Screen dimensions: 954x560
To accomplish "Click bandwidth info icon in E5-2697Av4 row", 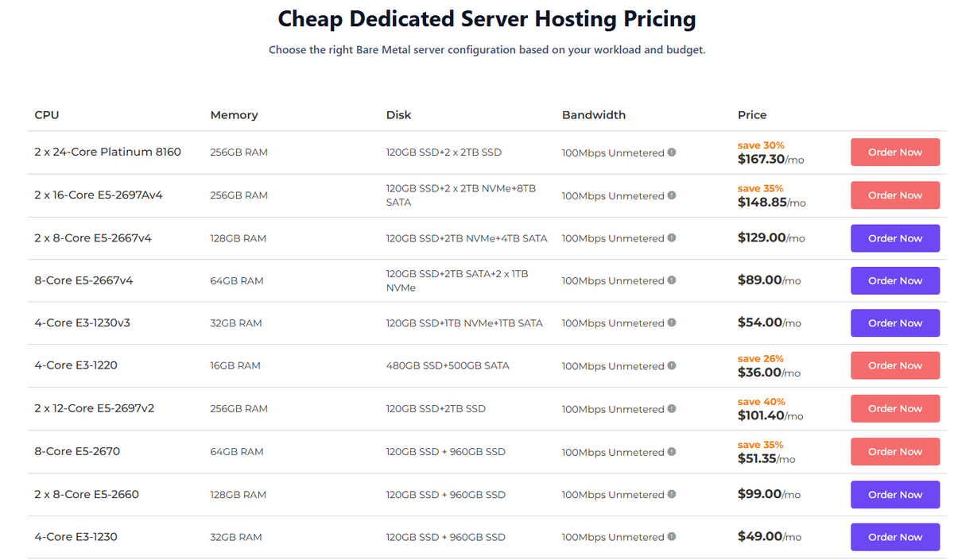I will pyautogui.click(x=672, y=195).
